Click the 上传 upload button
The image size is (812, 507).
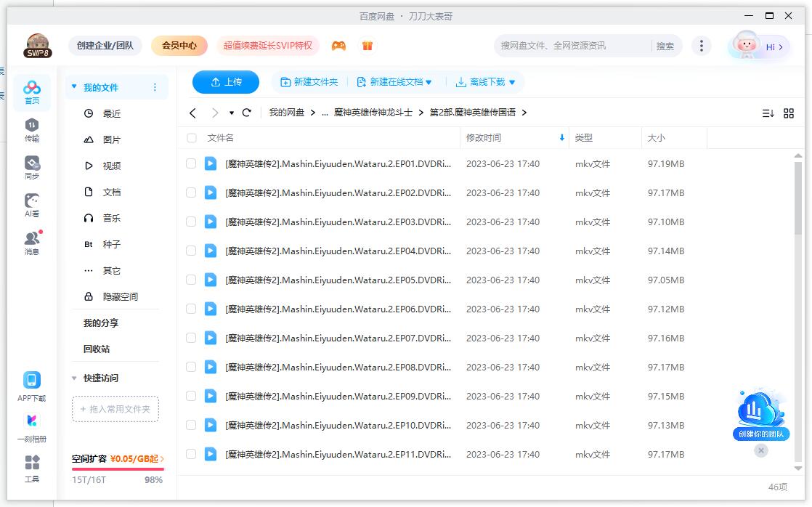226,82
